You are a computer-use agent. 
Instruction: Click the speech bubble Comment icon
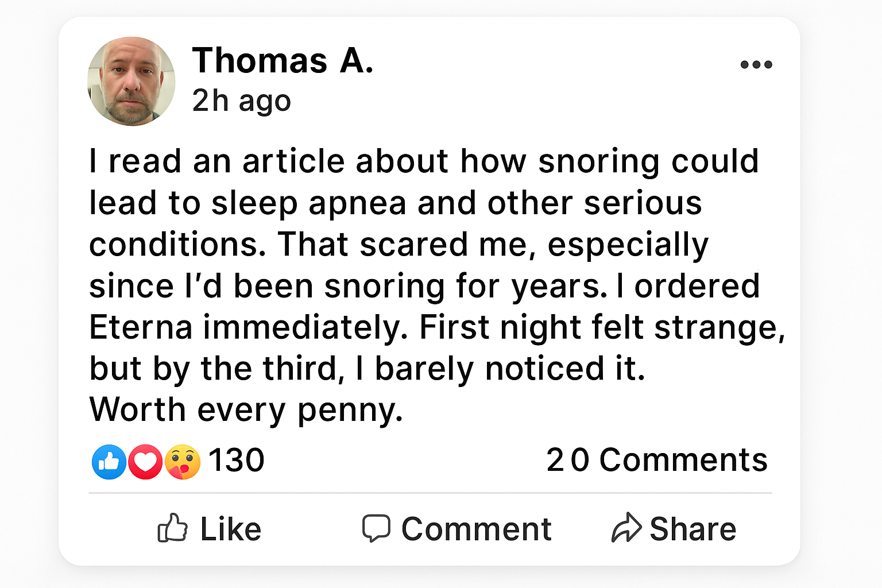tap(376, 528)
